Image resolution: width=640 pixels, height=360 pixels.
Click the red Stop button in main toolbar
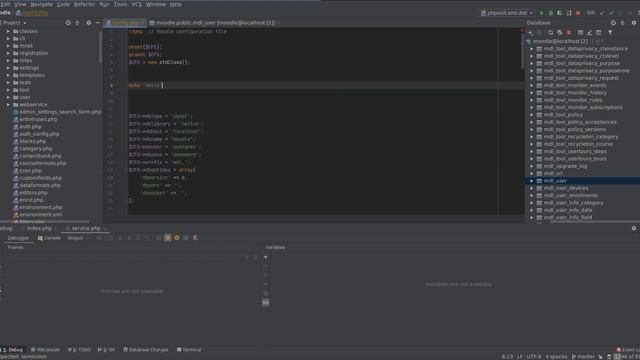[x=578, y=13]
